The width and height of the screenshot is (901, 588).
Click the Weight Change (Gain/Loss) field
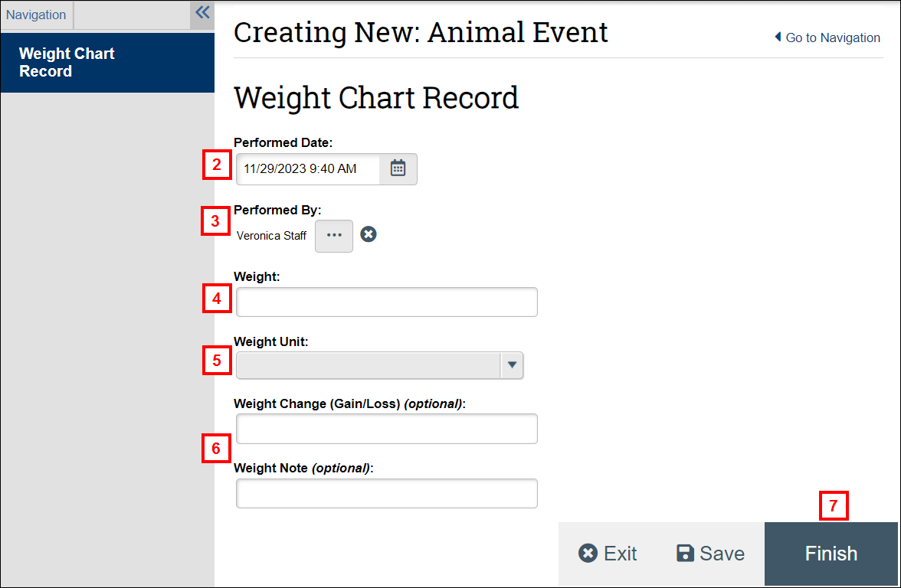pos(386,429)
